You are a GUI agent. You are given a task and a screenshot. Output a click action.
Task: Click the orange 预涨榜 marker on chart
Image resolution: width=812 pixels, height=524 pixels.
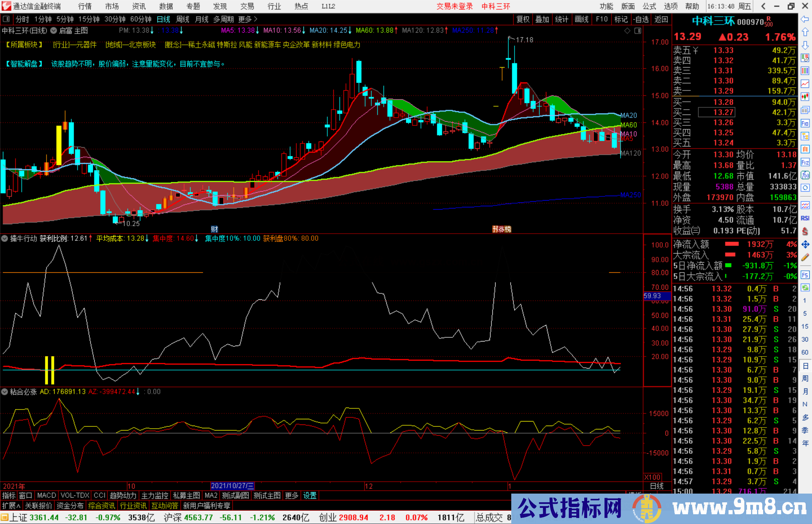(501, 229)
